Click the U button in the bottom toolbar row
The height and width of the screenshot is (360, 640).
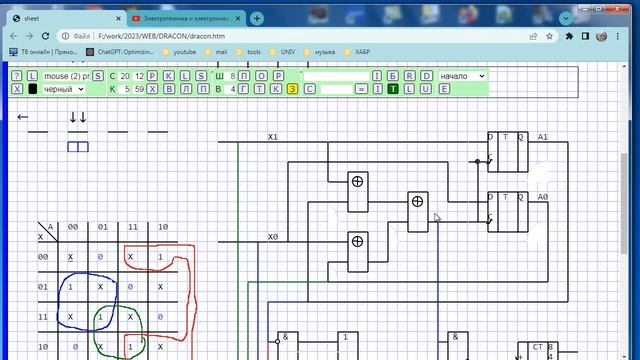pyautogui.click(x=425, y=89)
